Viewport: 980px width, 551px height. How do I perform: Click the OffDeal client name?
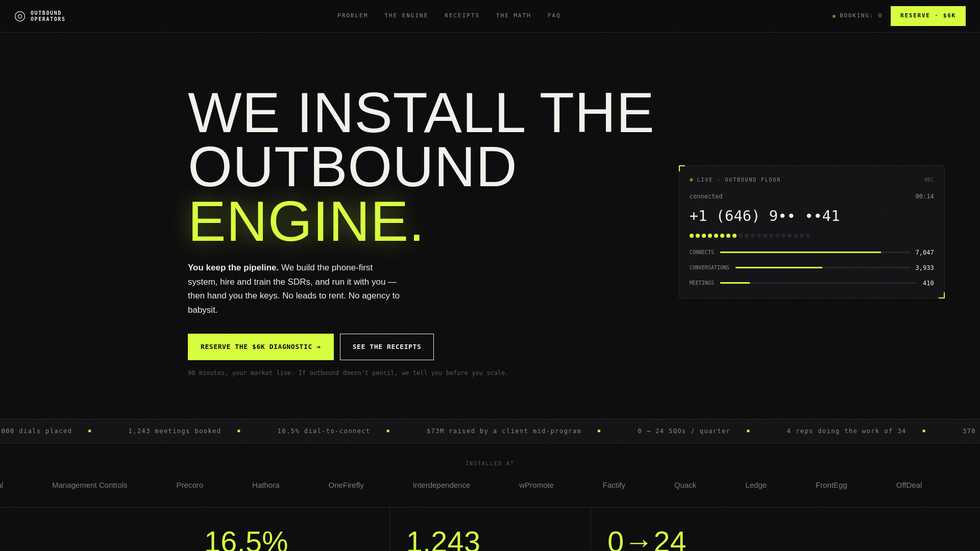[909, 485]
